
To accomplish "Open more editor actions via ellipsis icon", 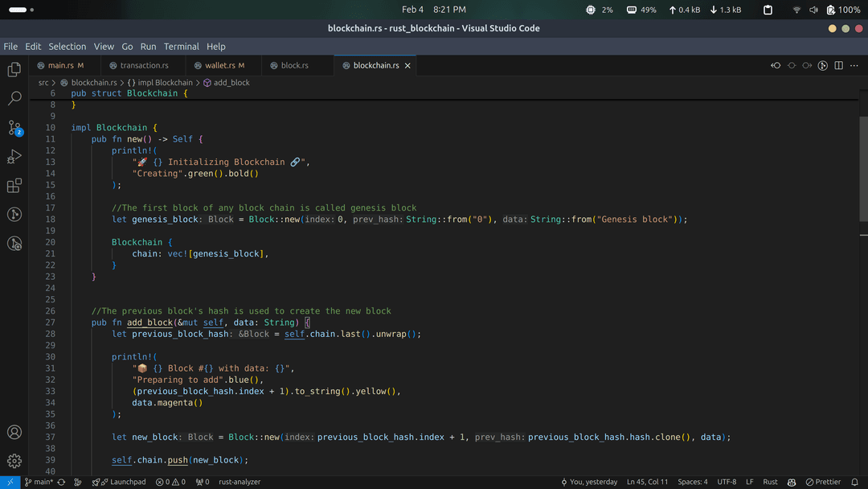I will [854, 65].
